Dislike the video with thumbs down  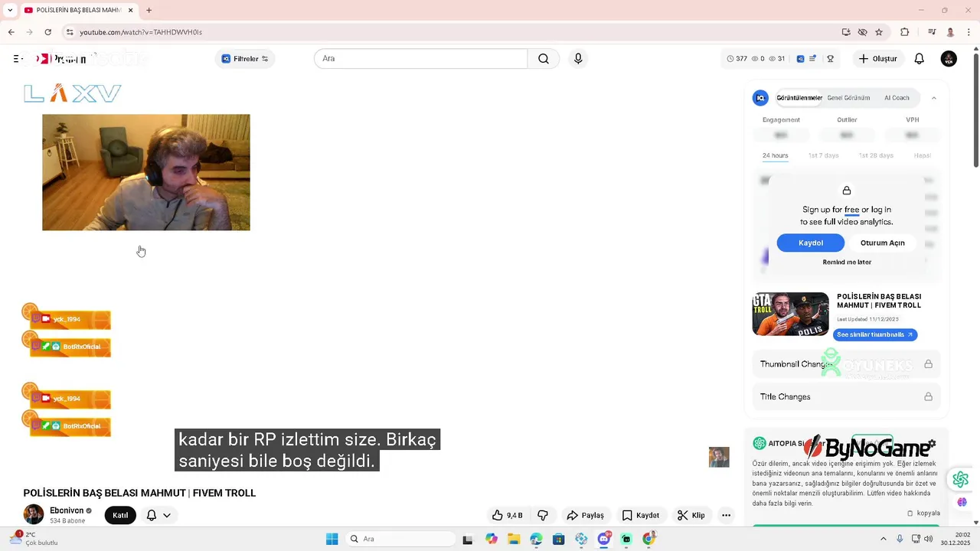pyautogui.click(x=543, y=515)
